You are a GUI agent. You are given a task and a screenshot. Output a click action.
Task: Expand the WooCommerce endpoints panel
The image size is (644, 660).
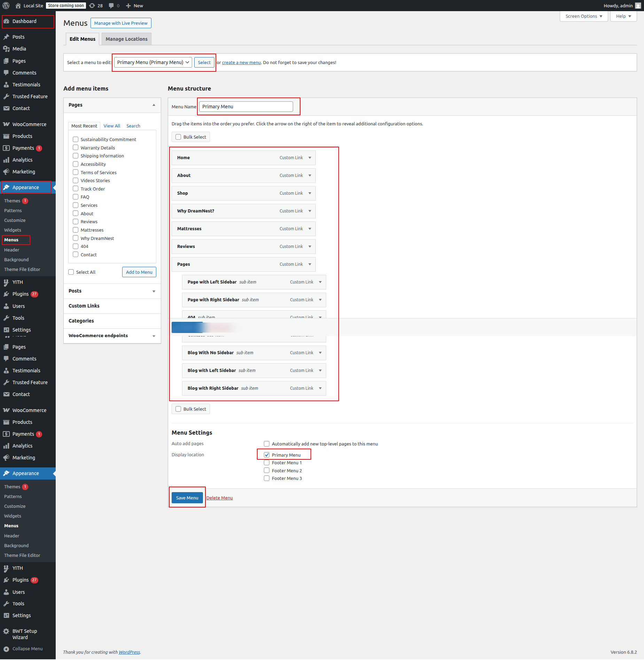pyautogui.click(x=154, y=336)
